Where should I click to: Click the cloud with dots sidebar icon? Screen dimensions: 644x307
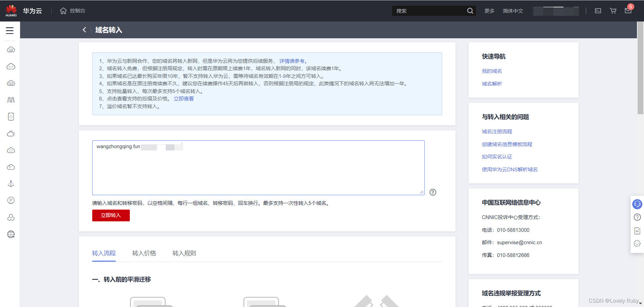(x=11, y=67)
